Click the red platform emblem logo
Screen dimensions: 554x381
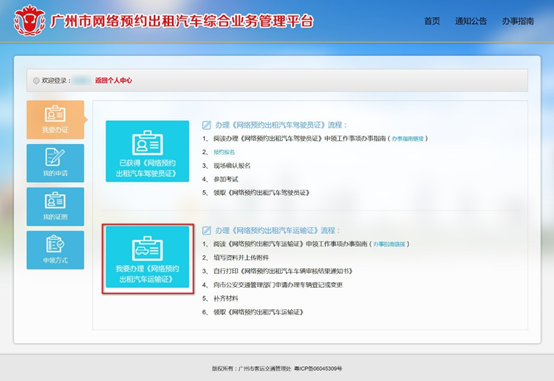[30, 20]
